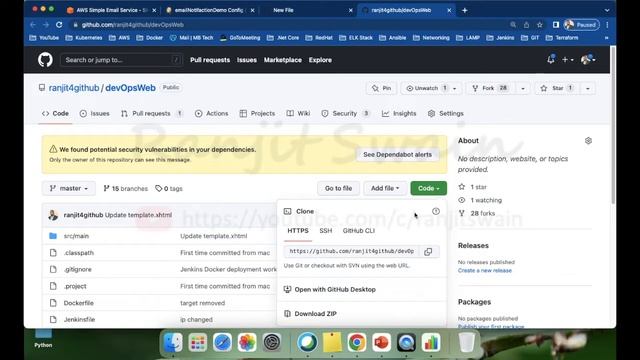Choose Open with GitHub Desktop
Screen dimensions: 640x360
pos(330,289)
